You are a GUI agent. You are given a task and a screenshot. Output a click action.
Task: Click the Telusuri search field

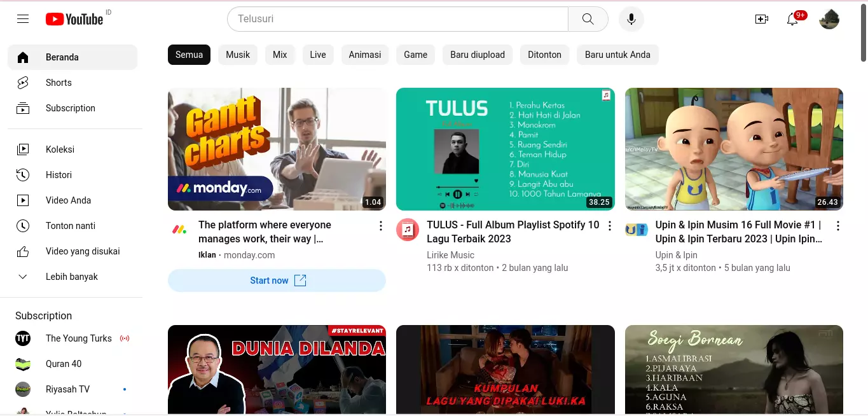pos(397,19)
